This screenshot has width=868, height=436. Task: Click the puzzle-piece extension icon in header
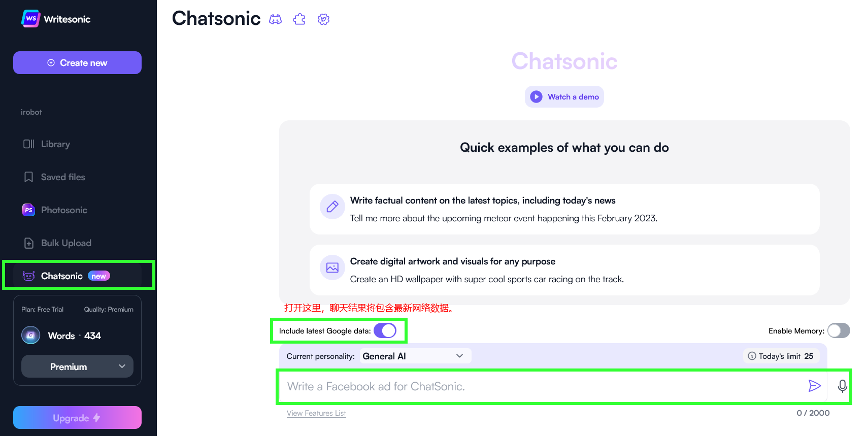pyautogui.click(x=299, y=19)
